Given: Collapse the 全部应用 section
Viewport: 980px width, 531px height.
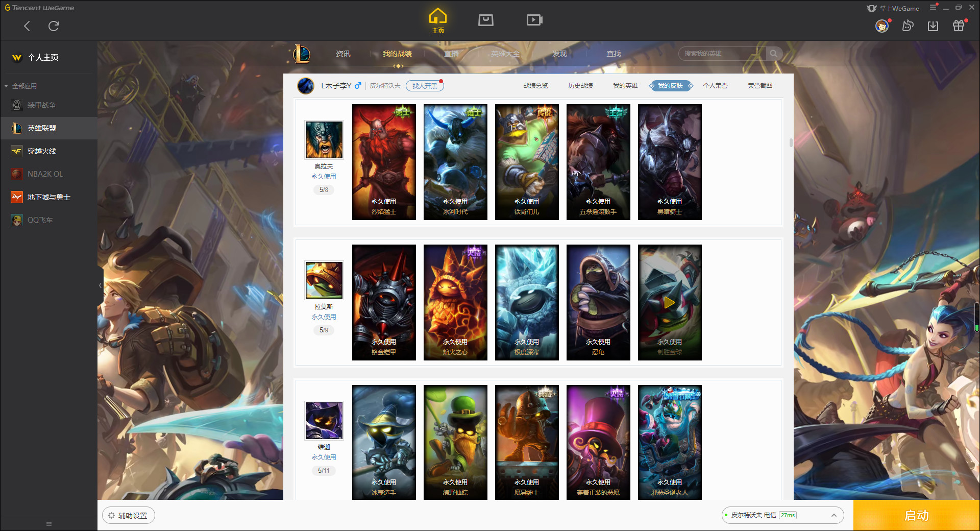Looking at the screenshot, I should [x=20, y=86].
